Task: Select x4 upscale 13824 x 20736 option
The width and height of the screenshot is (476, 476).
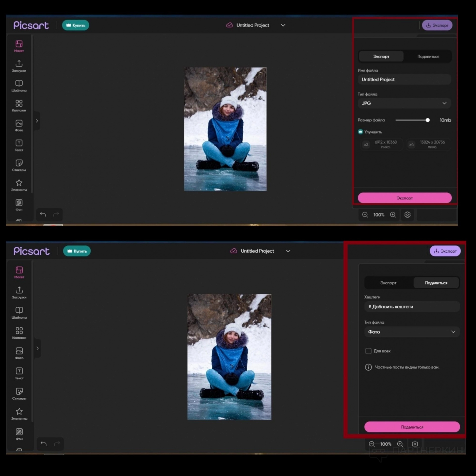Action: [x=428, y=144]
